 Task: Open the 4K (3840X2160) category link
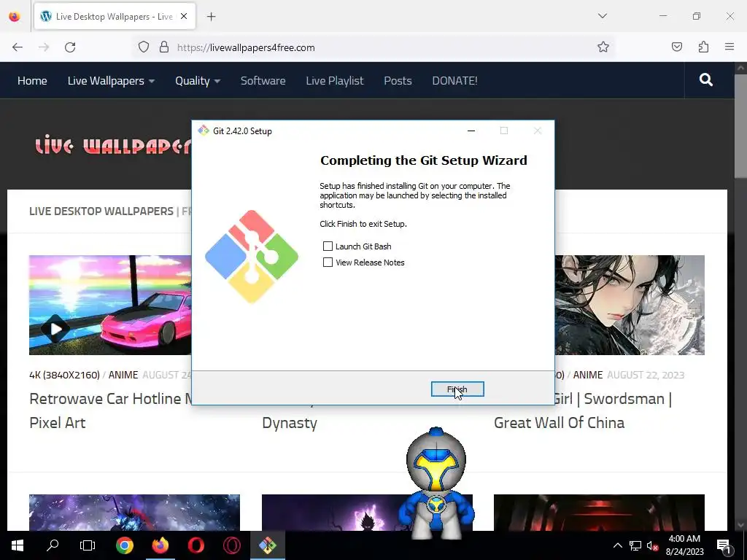click(64, 375)
